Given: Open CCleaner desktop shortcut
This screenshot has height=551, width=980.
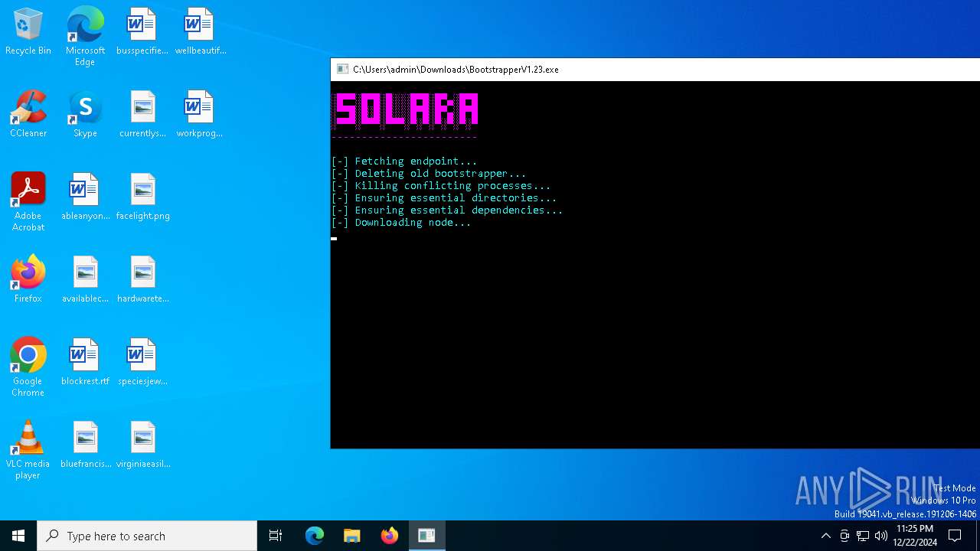Looking at the screenshot, I should [28, 115].
